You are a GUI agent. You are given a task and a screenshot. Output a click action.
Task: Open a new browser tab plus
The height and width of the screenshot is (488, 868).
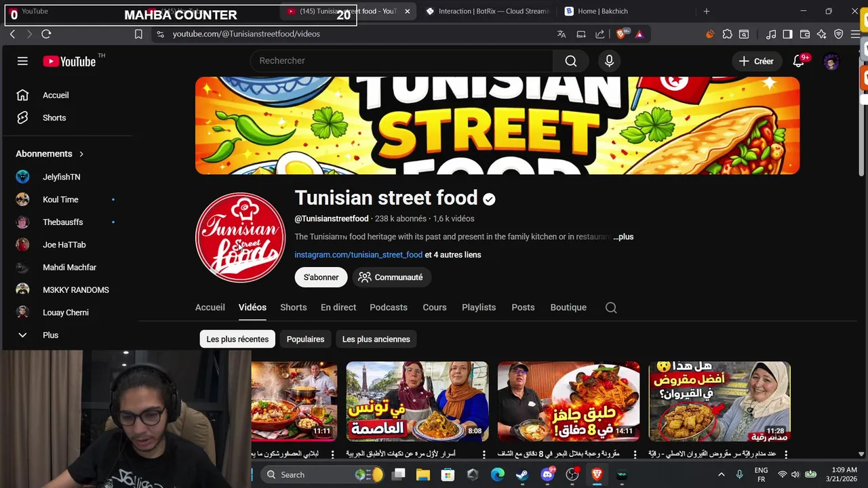(x=706, y=11)
